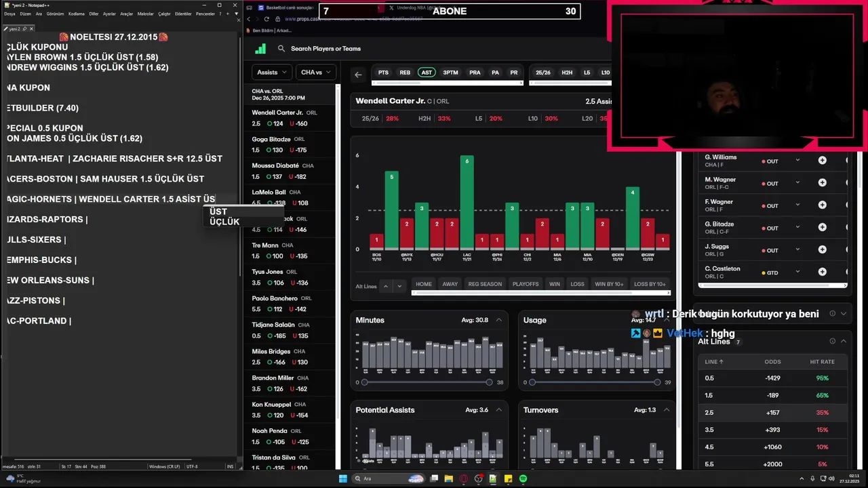Viewport: 868px width, 488px height.
Task: Click the weather widget on the taskbar
Action: point(22,479)
